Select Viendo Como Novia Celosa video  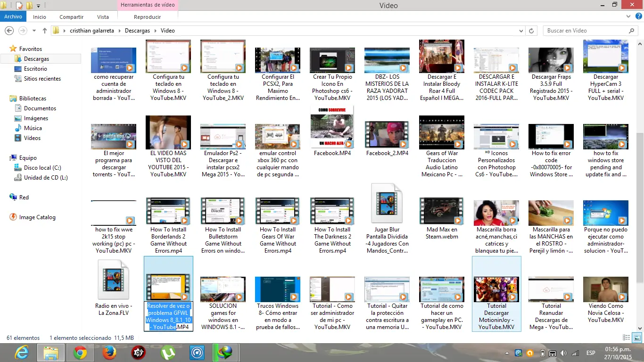(606, 300)
